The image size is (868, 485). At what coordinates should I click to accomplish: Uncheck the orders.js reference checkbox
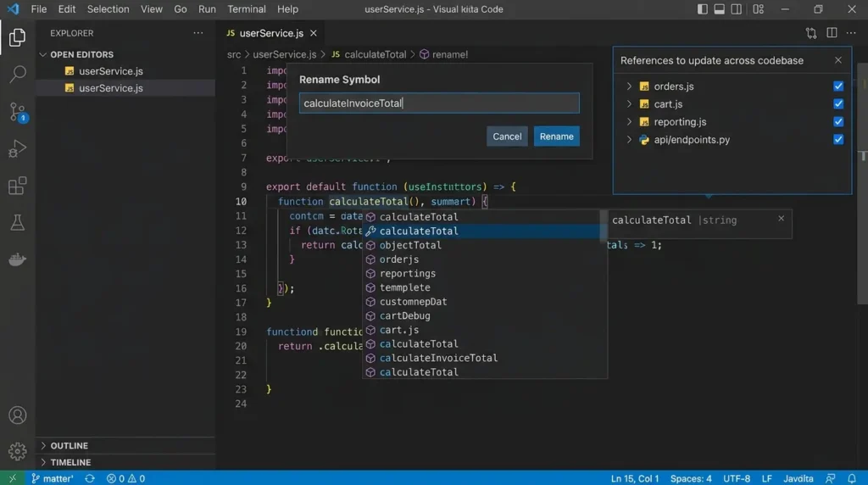838,86
